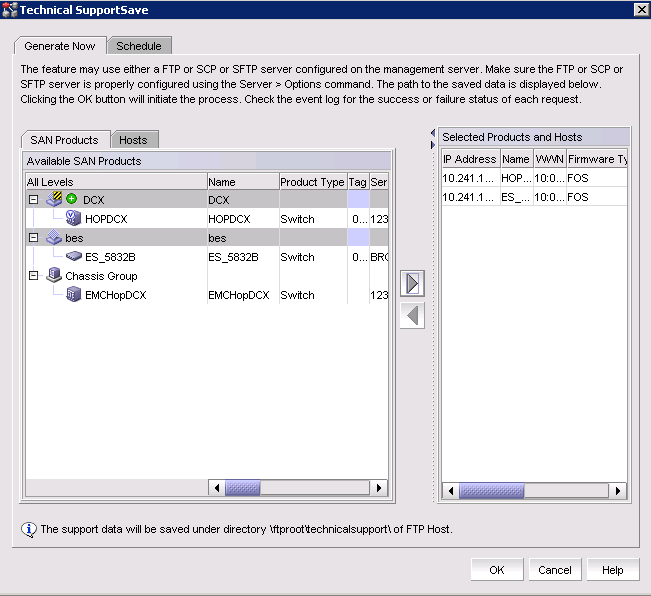
Task: Click the EMCHopDCX chassis icon
Action: pos(72,295)
